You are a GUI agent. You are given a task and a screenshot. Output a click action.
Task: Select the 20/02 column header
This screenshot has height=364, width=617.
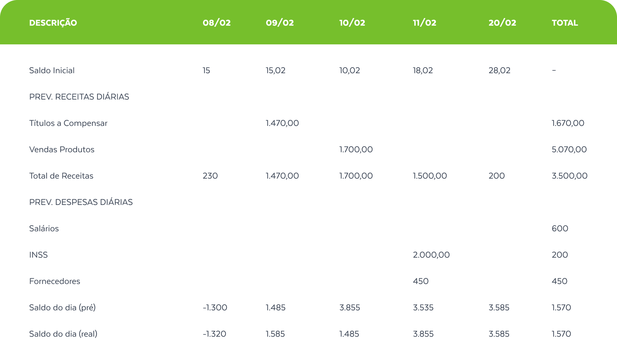point(502,23)
